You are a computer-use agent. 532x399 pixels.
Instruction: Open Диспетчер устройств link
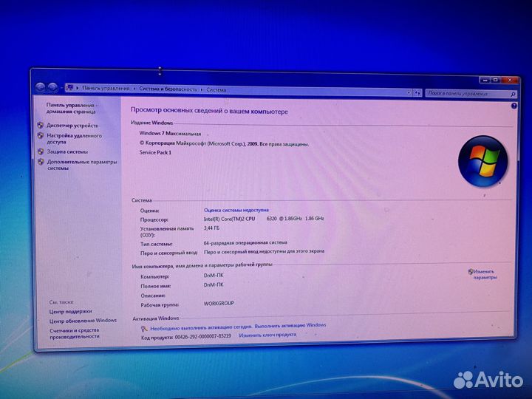coord(72,125)
